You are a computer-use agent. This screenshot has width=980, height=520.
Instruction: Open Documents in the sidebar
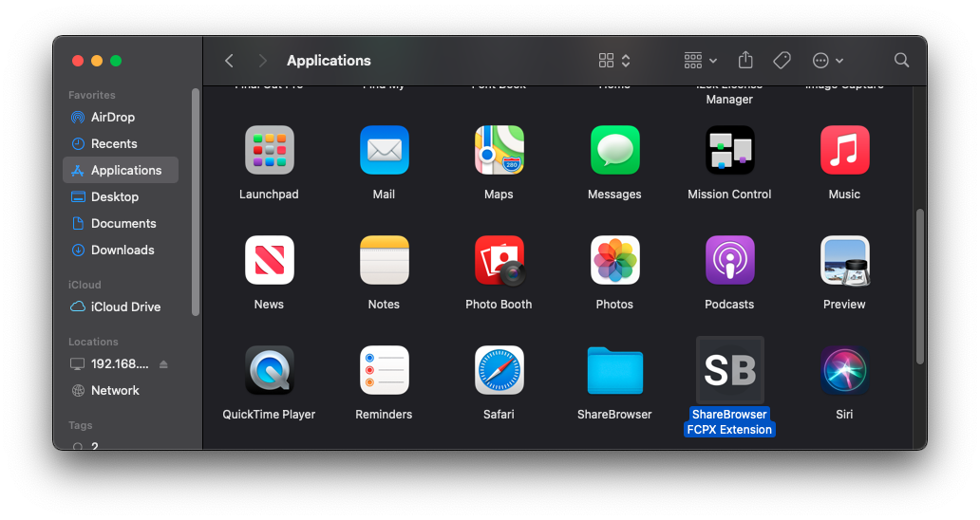pyautogui.click(x=121, y=223)
